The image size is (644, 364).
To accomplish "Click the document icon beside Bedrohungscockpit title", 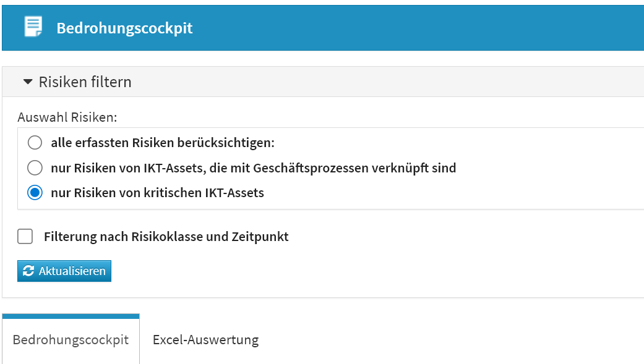I will point(33,27).
